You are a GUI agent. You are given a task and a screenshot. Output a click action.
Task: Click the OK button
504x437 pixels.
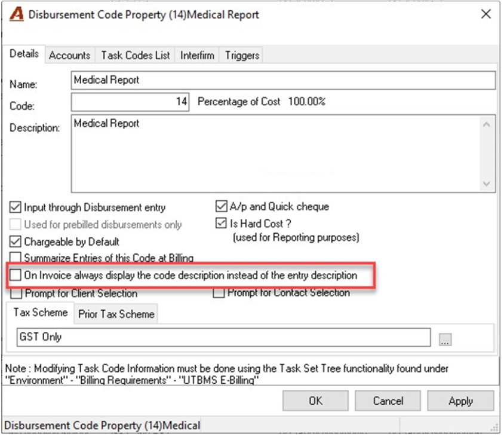click(x=315, y=401)
